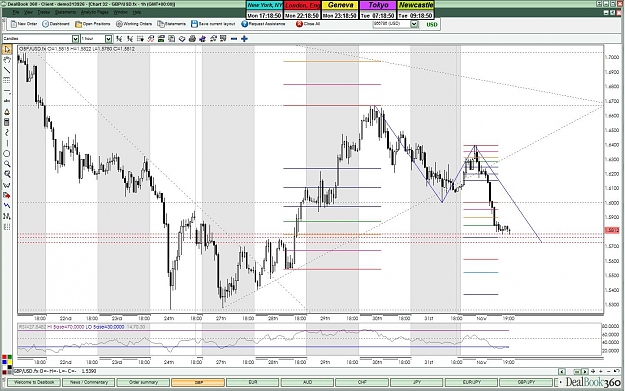The height and width of the screenshot is (391, 625).
Task: Click the Statements toolbar button
Action: pos(171,24)
